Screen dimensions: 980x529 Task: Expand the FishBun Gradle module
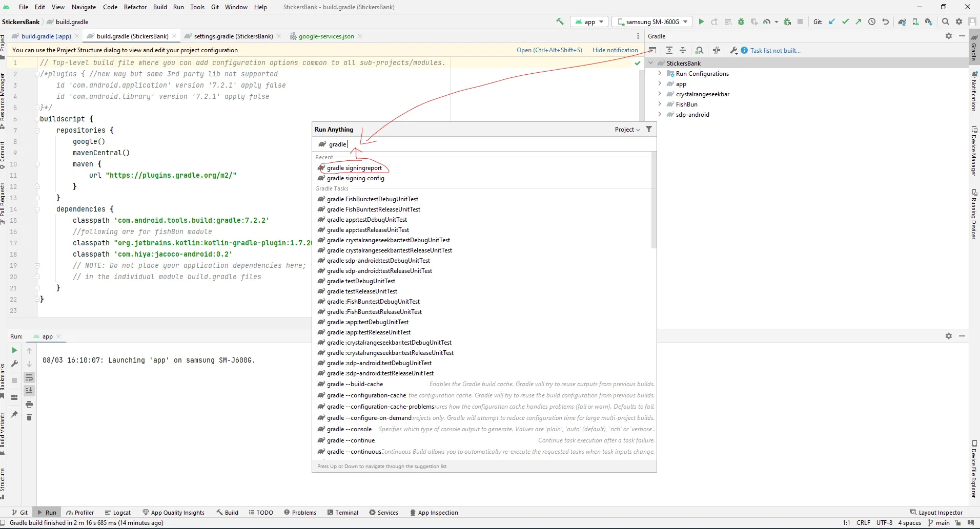click(660, 104)
